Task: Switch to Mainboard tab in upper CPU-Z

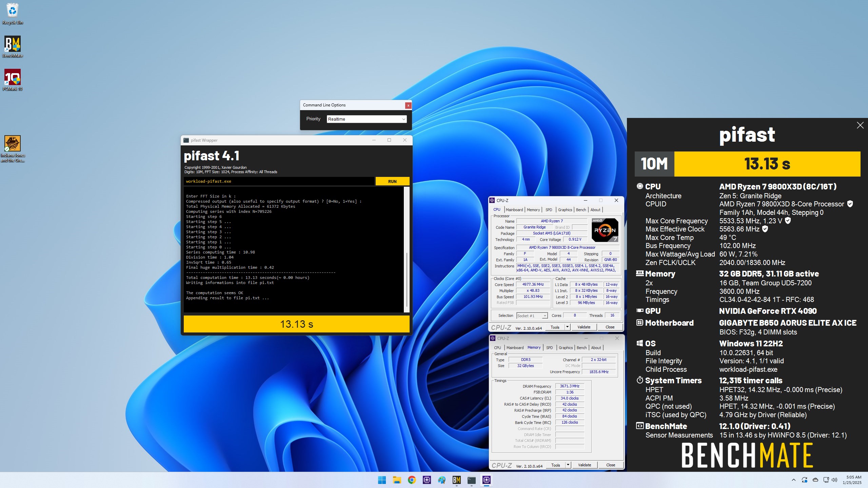Action: [x=514, y=210]
